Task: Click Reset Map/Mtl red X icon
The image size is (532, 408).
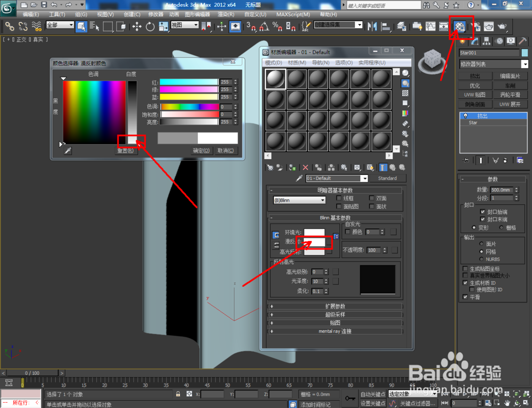Action: click(x=305, y=168)
